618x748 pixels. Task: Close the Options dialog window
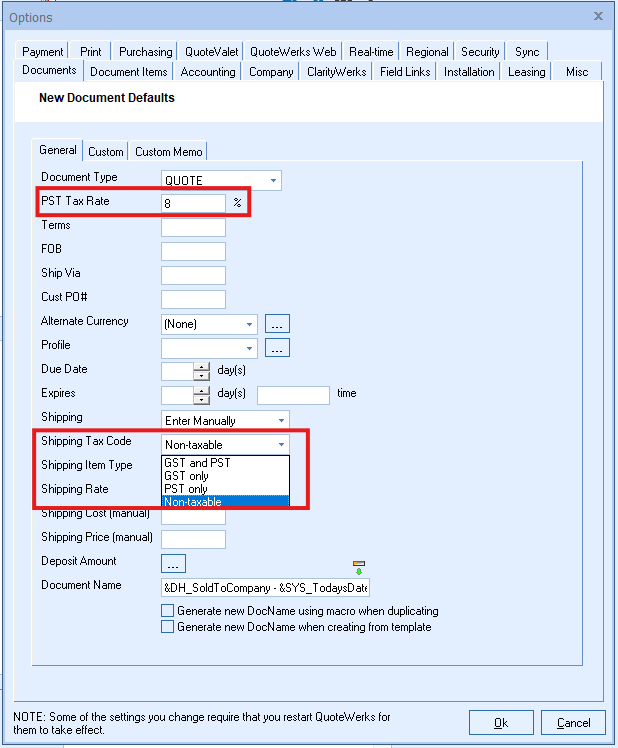(x=598, y=16)
